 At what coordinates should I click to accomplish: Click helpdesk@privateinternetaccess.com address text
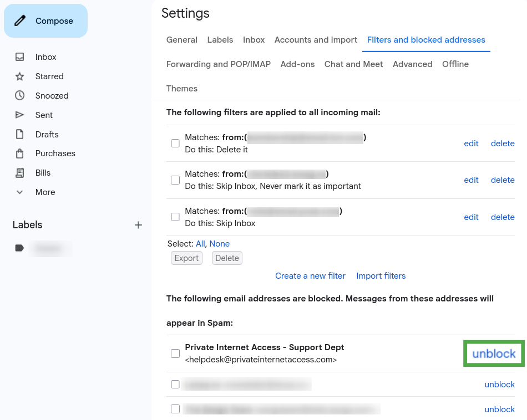point(261,360)
